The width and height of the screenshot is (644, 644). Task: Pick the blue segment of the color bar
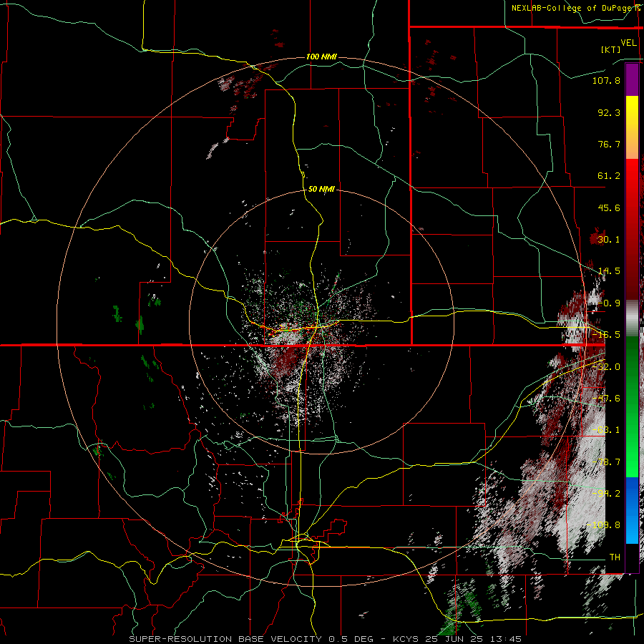pos(632,510)
